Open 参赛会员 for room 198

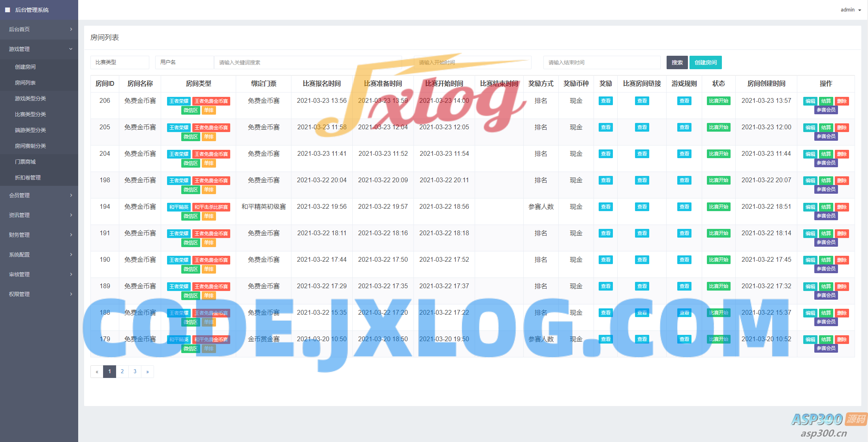(826, 189)
